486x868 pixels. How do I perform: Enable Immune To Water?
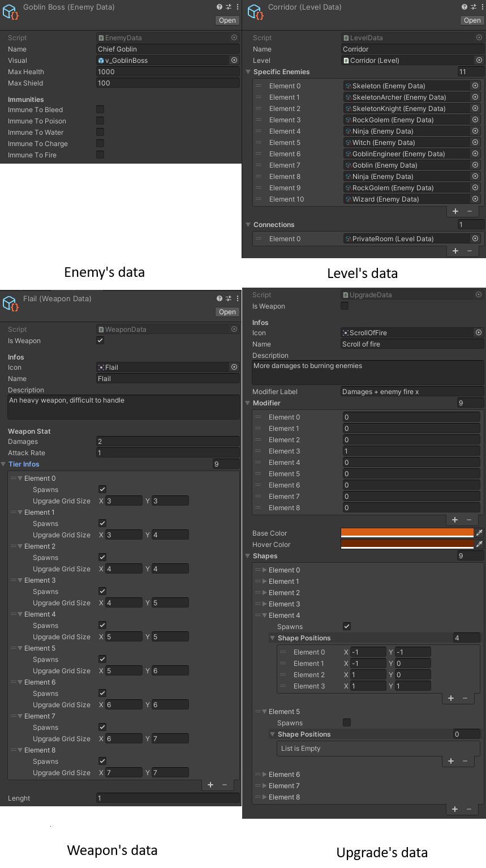(100, 132)
